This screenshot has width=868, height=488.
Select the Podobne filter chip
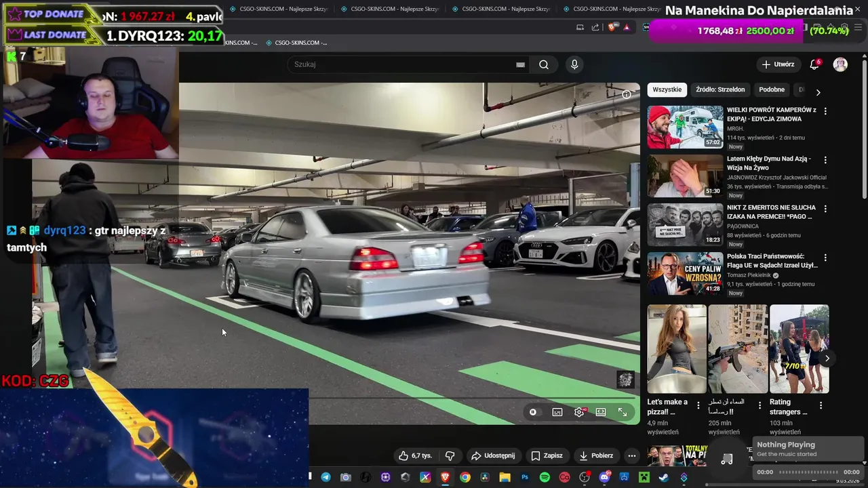[772, 89]
